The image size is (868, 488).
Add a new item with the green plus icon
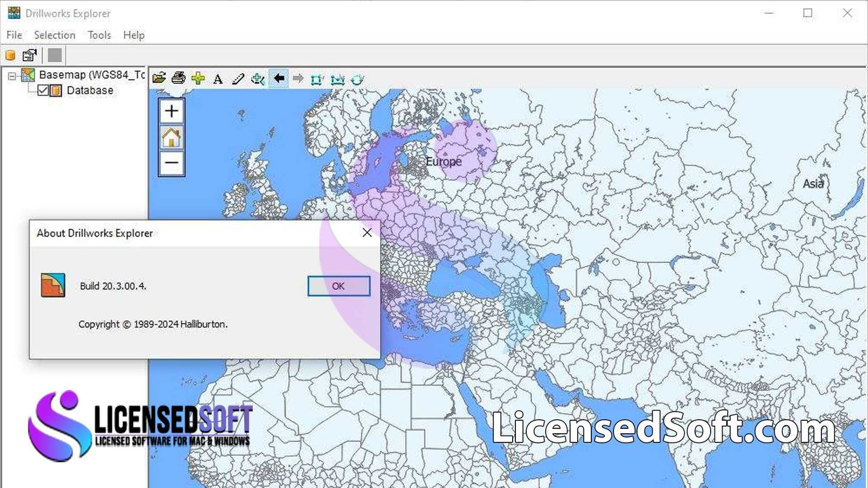point(198,79)
